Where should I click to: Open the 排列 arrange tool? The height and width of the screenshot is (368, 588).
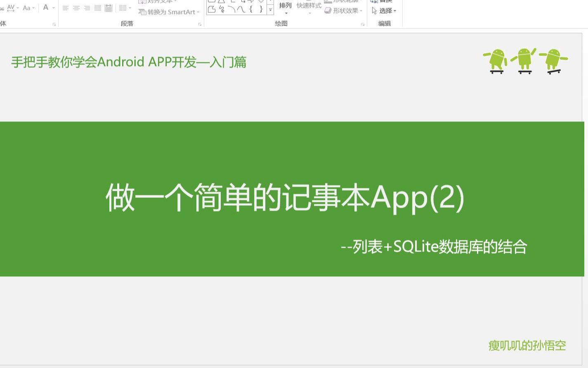[x=286, y=7]
